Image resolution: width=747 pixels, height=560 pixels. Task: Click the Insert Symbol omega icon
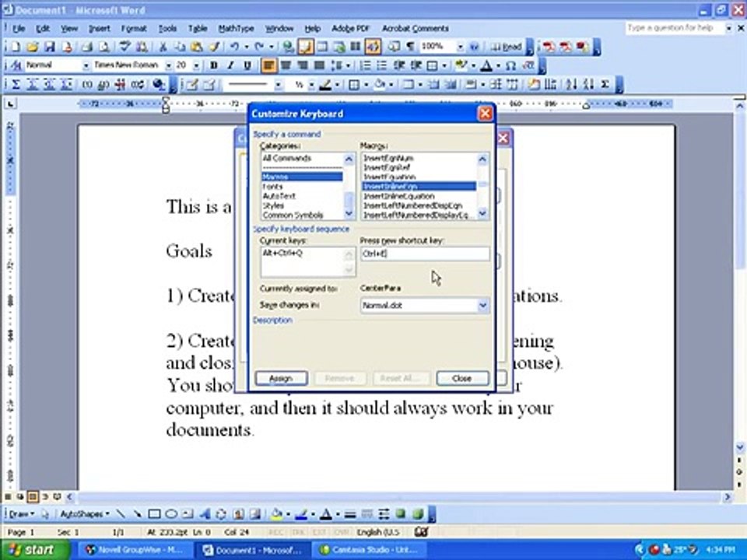point(511,65)
